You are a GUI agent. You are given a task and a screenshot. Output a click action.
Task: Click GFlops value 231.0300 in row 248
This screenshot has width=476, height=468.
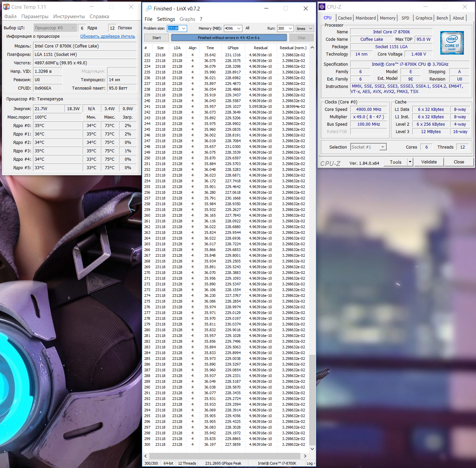233,147
